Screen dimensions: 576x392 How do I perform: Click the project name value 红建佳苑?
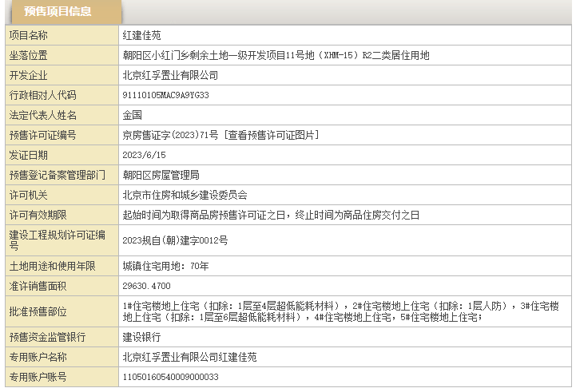point(142,35)
